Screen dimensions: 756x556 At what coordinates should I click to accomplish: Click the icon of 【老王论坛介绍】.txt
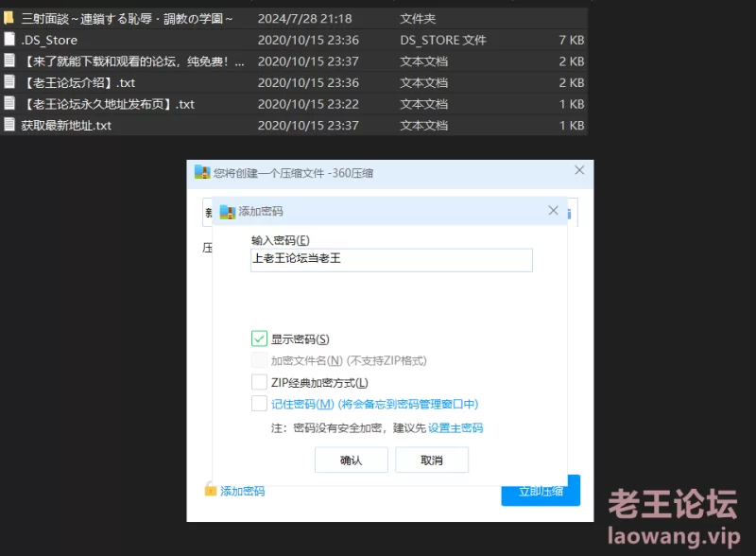click(x=9, y=82)
